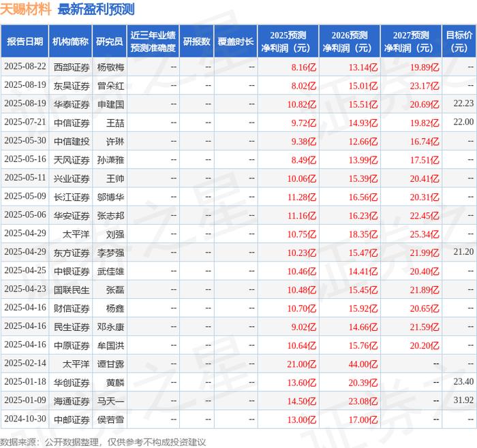Select date cell 2025-02-14
The height and width of the screenshot is (448, 477).
pyautogui.click(x=25, y=363)
